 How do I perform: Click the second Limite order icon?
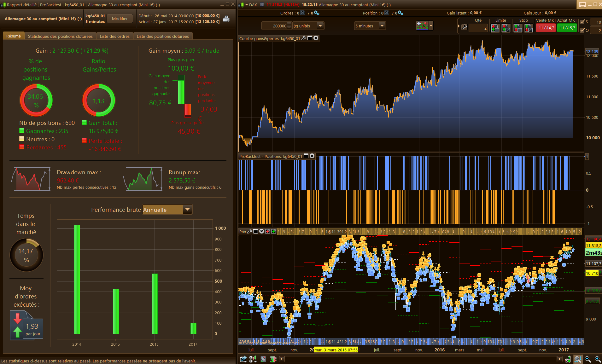[506, 28]
